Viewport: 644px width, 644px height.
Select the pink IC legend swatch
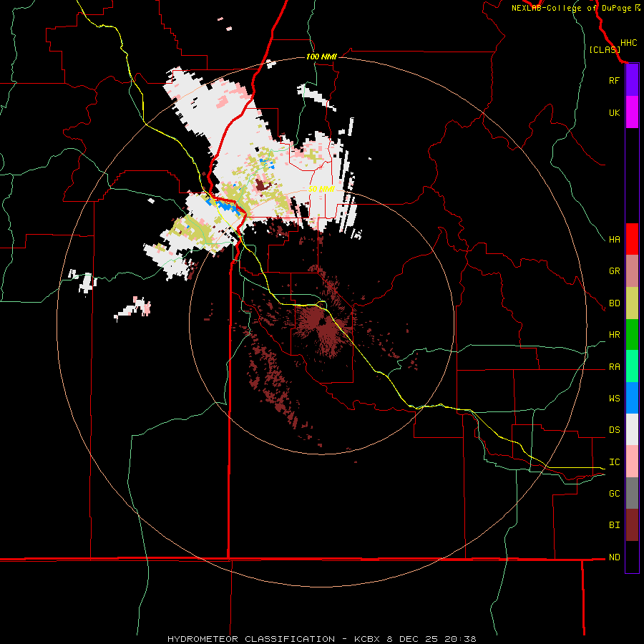[x=632, y=462]
